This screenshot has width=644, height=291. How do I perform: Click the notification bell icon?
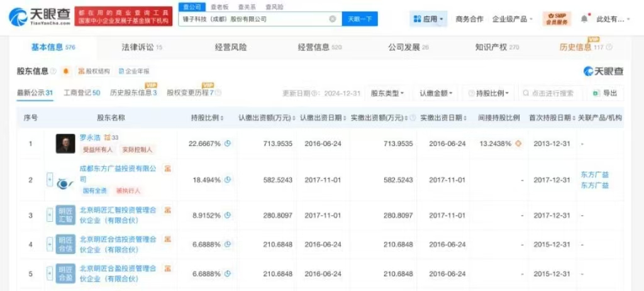584,19
